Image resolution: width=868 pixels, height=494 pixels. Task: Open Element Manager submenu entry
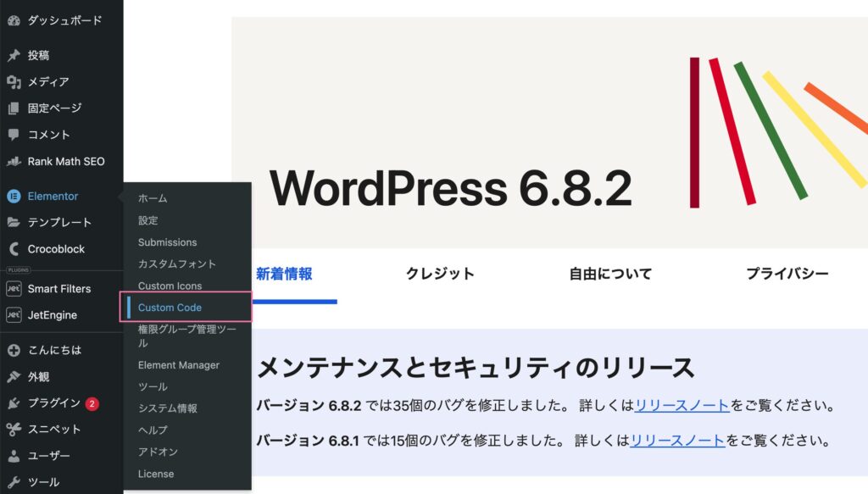pos(178,365)
